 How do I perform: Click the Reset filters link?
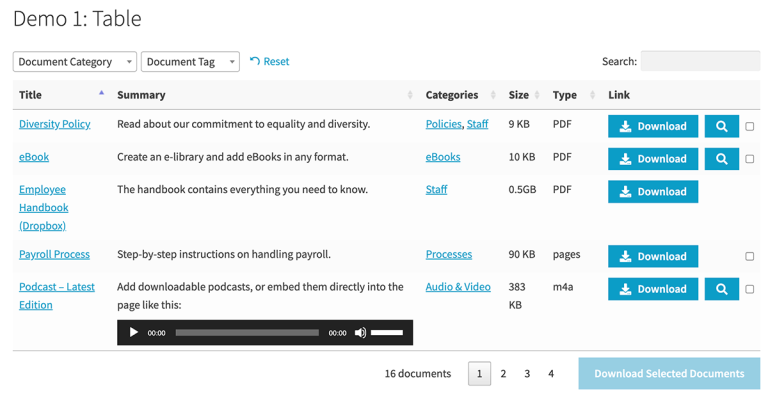269,62
